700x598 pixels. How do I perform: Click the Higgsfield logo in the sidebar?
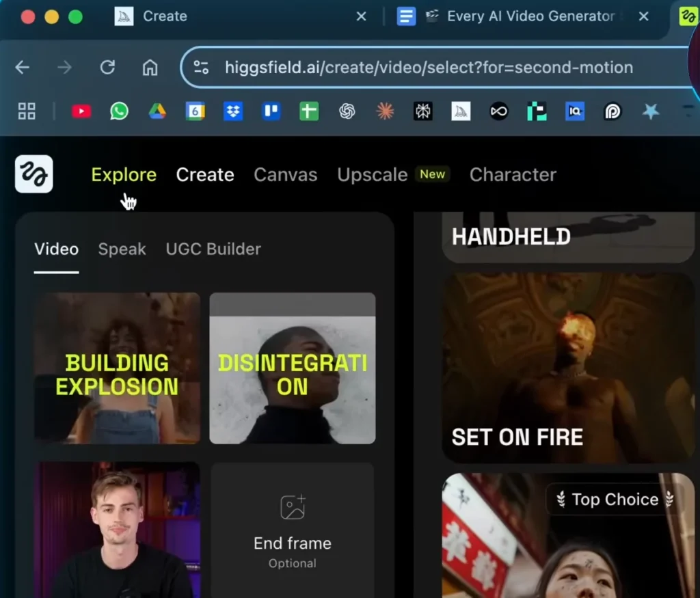[x=33, y=174]
